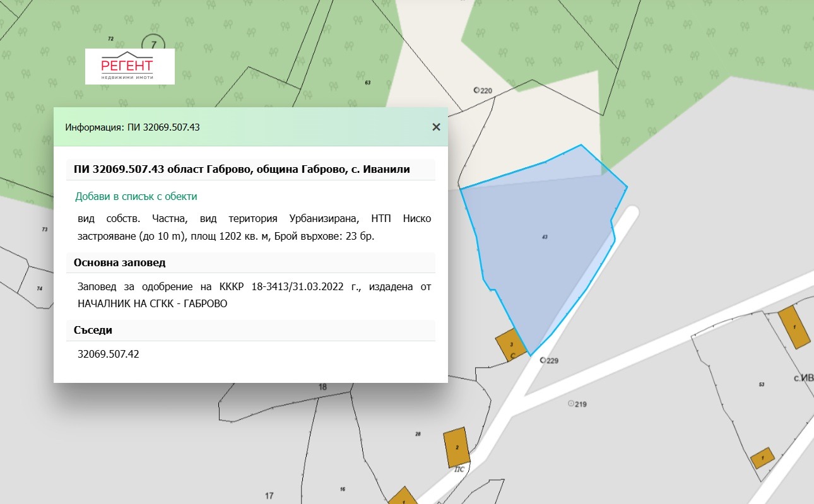Click parcel 18 on the map

click(x=322, y=385)
